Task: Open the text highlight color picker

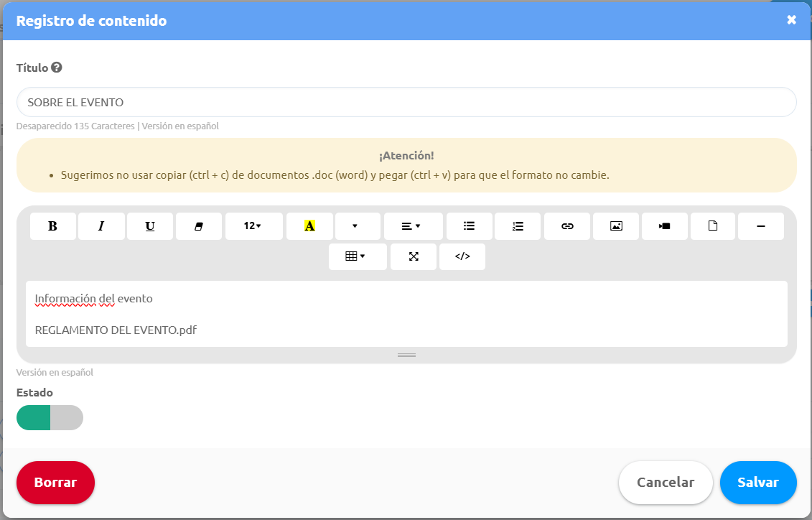Action: [309, 226]
